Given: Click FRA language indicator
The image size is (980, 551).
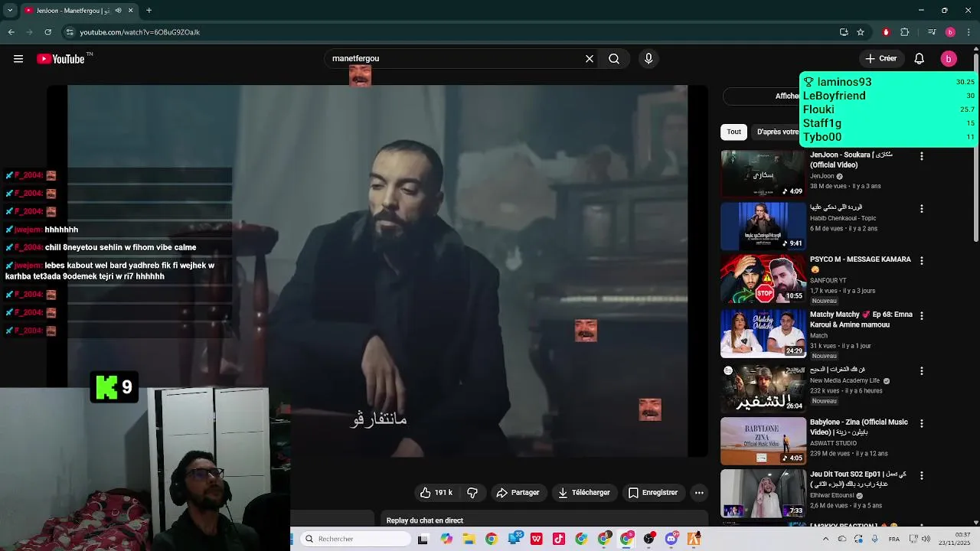Looking at the screenshot, I should [x=893, y=539].
